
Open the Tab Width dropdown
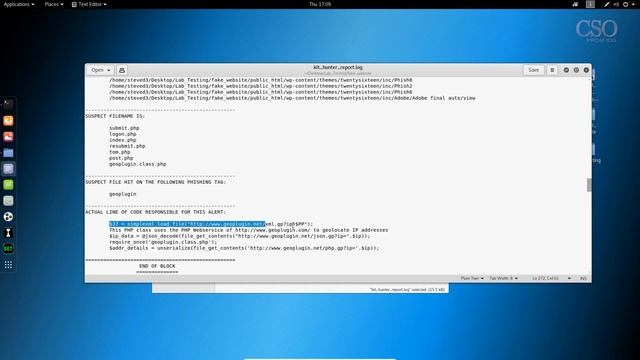(504, 278)
